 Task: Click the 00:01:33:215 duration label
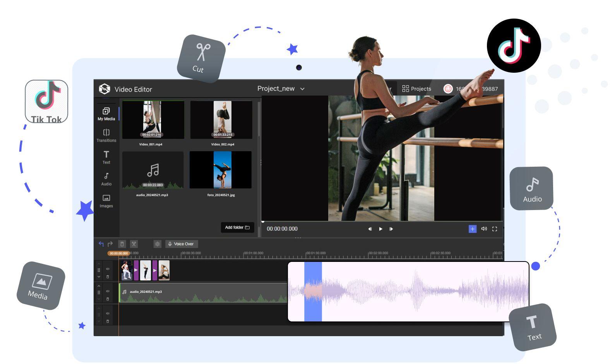[x=223, y=135]
